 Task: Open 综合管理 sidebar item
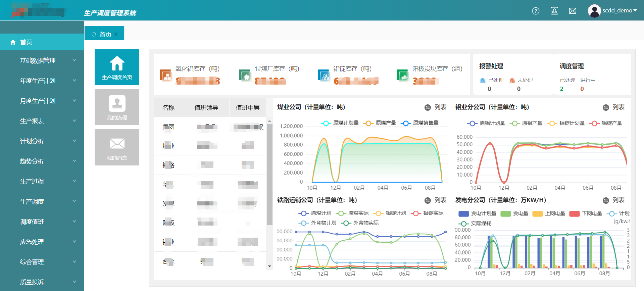pyautogui.click(x=42, y=262)
